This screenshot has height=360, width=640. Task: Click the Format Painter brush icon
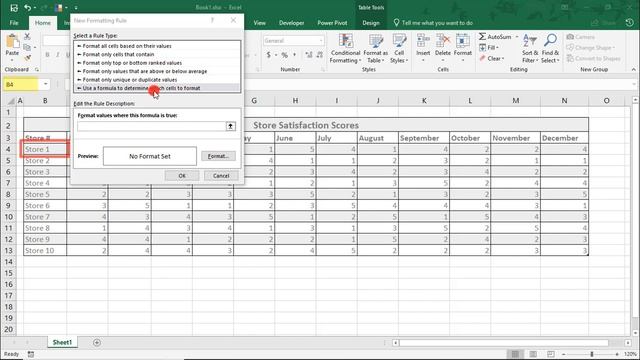click(x=27, y=58)
